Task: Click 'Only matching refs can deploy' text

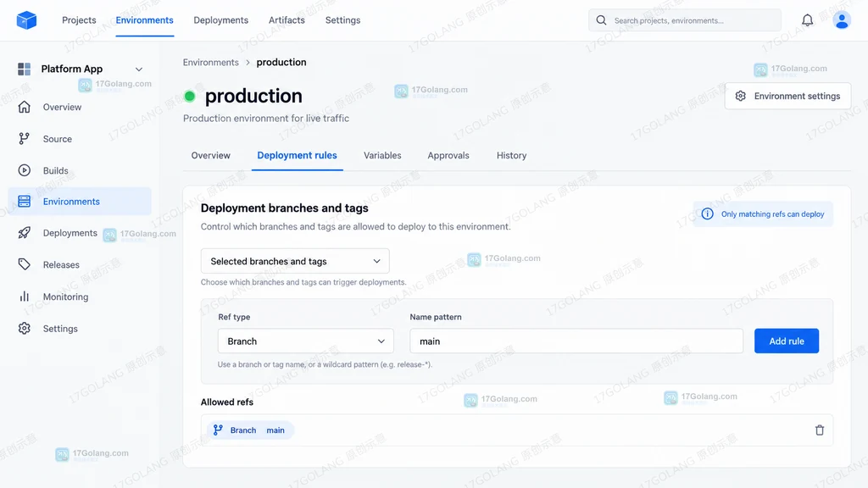Action: coord(773,214)
